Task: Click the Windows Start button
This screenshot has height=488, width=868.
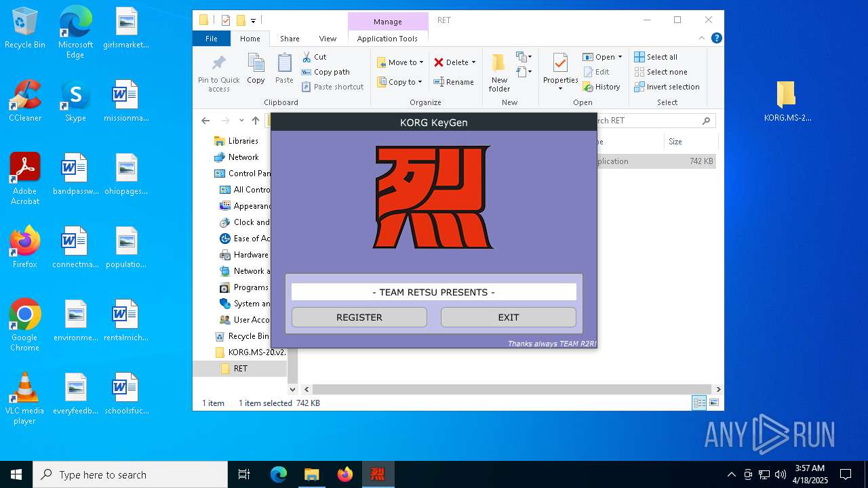Action: point(16,474)
